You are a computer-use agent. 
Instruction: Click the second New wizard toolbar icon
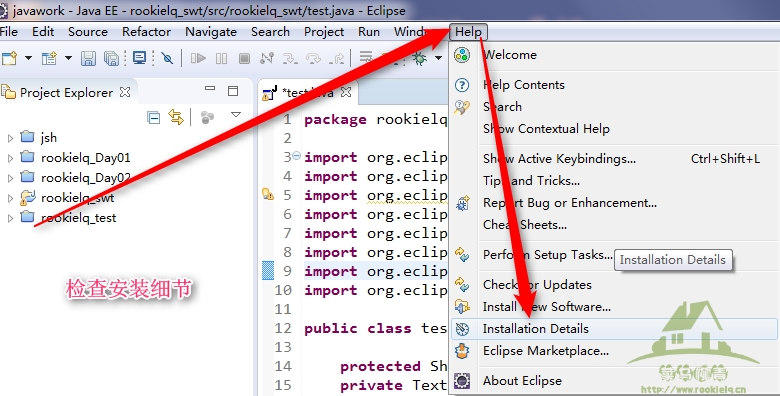tap(49, 58)
